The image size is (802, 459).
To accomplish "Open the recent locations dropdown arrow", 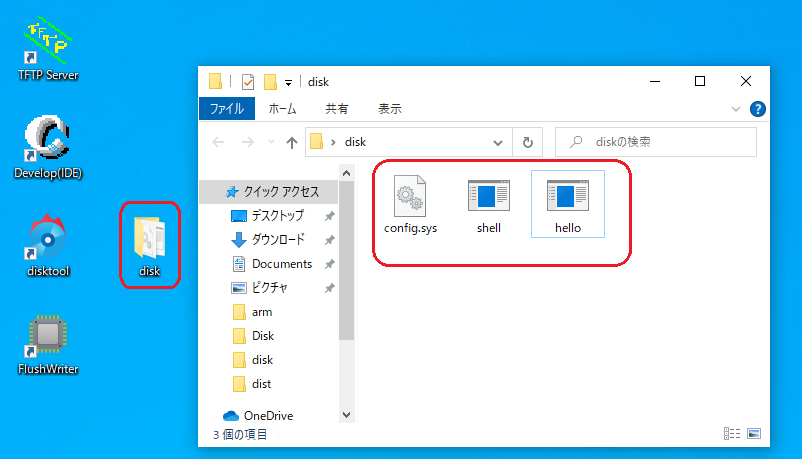I will (271, 142).
